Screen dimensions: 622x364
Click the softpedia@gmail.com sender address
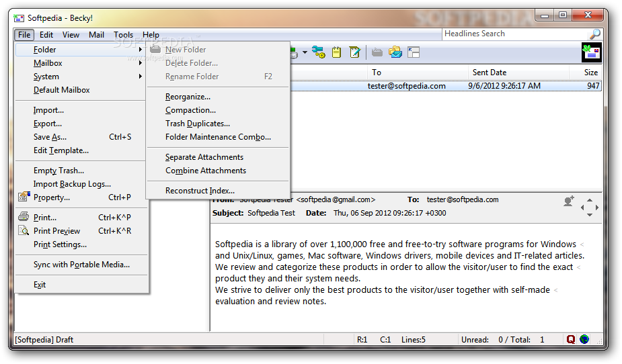point(336,200)
